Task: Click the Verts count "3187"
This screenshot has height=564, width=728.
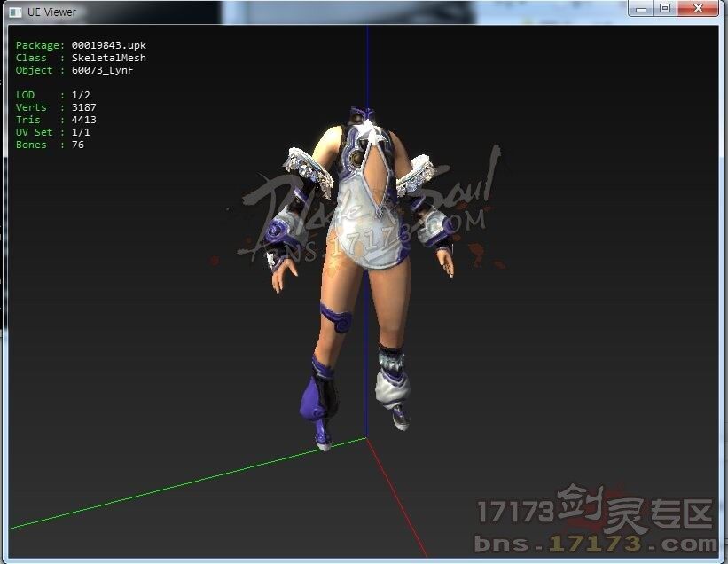Action: tap(84, 107)
